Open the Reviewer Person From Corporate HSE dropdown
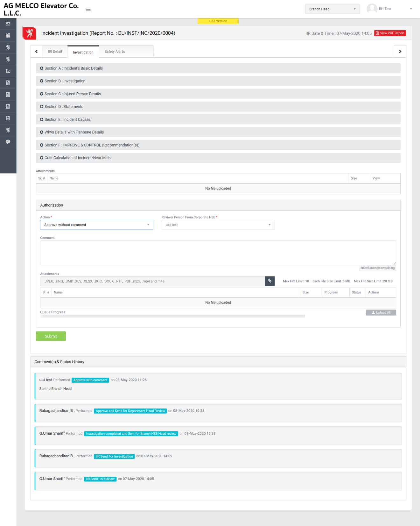This screenshot has width=420, height=526. (218, 225)
